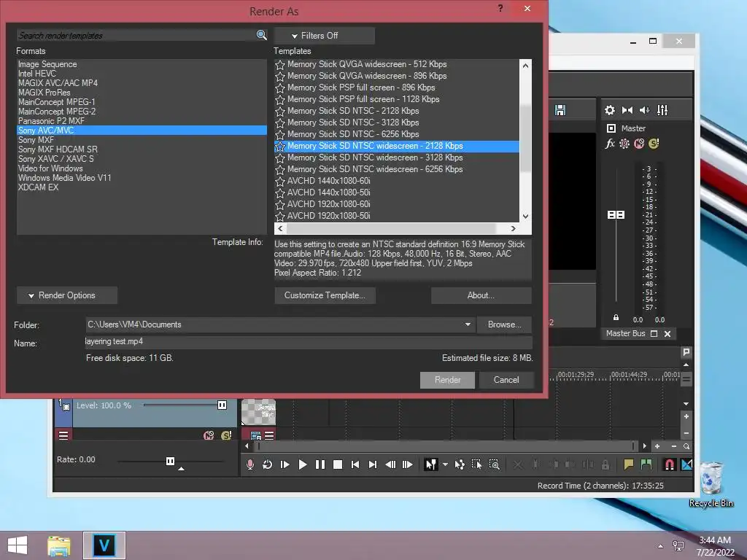The width and height of the screenshot is (747, 560).
Task: Open Master Bus audio properties gear
Action: click(x=610, y=111)
